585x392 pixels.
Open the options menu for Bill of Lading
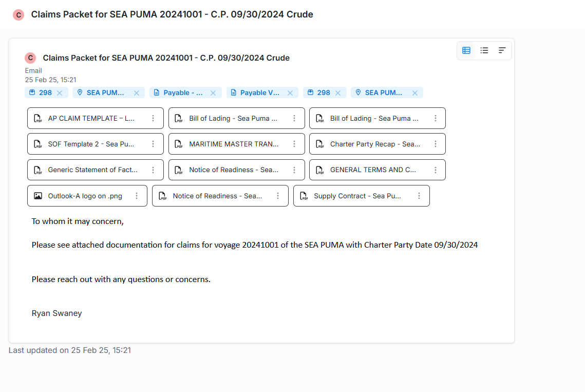[294, 118]
